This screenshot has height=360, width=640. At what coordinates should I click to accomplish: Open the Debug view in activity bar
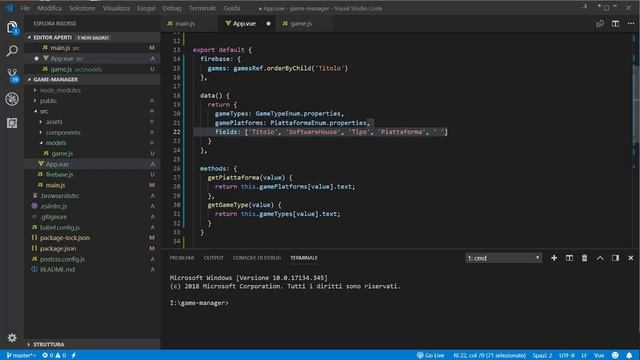pyautogui.click(x=12, y=99)
